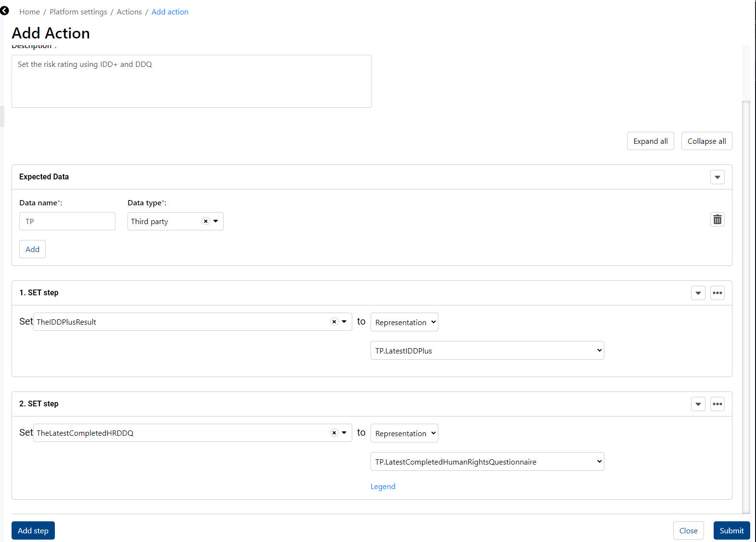Clear the TheIDDPlusResult variable selection
The height and width of the screenshot is (542, 756).
coord(334,322)
